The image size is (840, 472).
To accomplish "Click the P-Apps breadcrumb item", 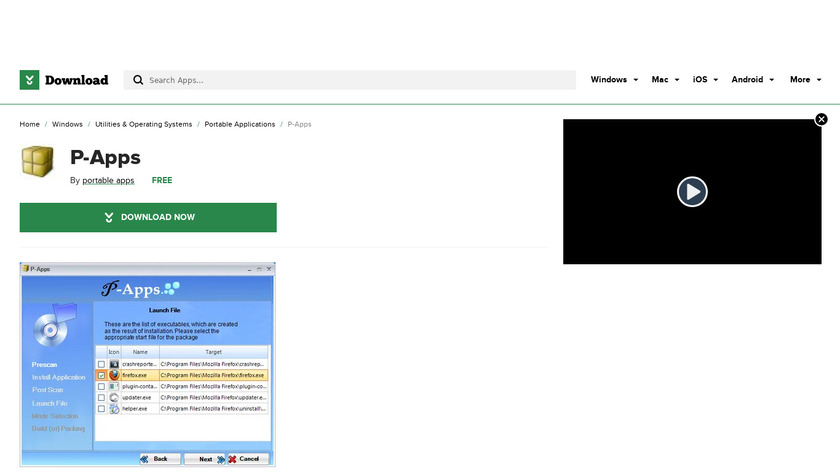I will [x=299, y=124].
